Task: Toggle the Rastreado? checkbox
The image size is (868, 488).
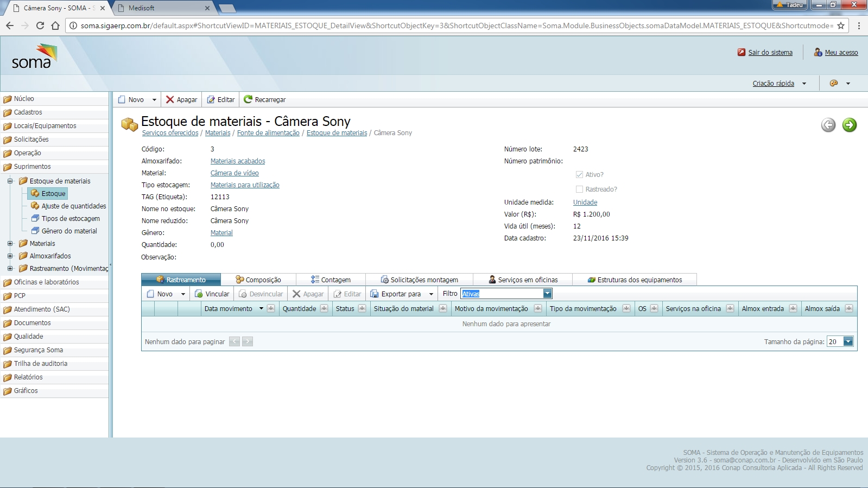Action: point(579,189)
